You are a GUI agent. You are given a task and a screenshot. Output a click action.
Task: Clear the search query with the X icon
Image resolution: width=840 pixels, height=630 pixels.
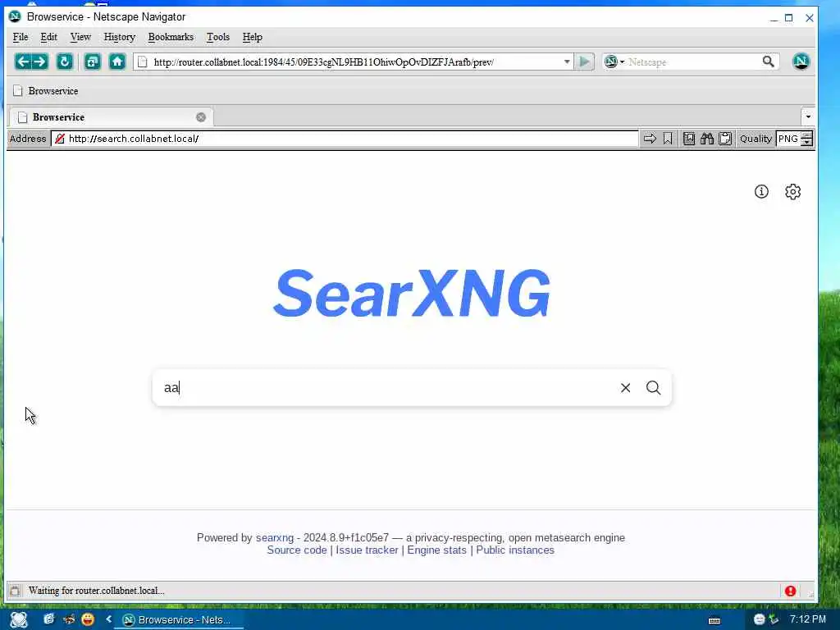pyautogui.click(x=625, y=388)
